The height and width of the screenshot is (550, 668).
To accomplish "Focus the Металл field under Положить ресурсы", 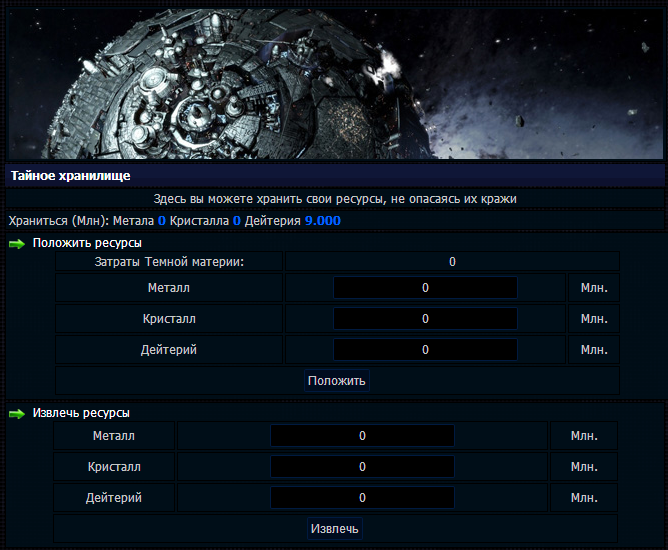I will (425, 288).
